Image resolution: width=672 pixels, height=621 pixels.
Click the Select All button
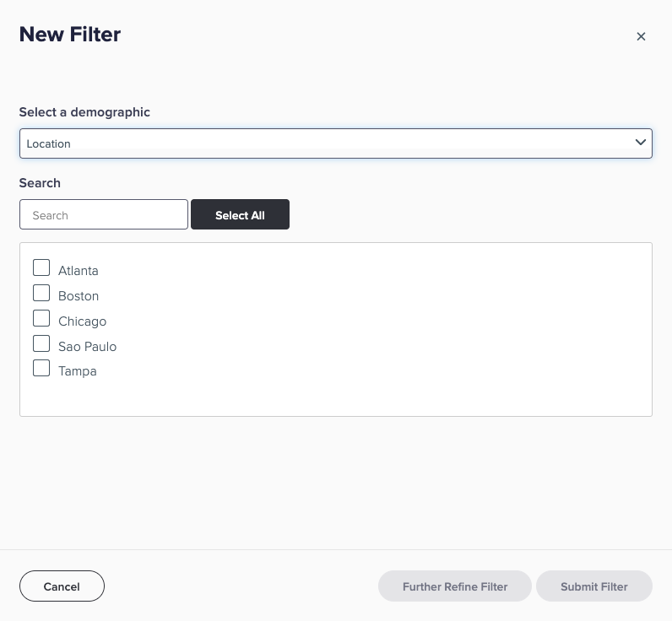[240, 214]
